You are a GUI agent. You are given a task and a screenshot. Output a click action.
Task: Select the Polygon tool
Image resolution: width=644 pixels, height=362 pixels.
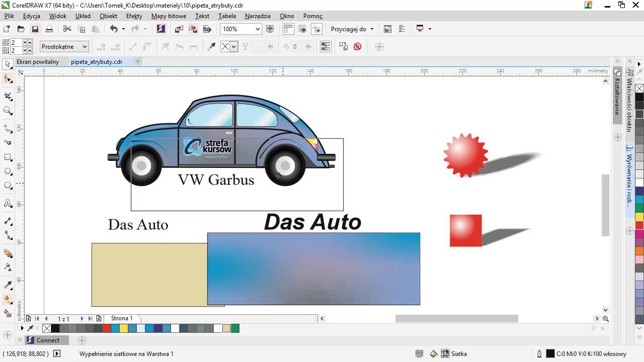click(x=8, y=186)
